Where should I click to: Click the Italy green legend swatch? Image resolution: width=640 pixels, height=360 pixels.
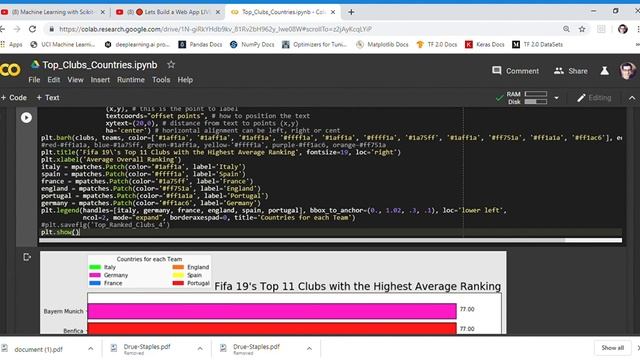click(95, 267)
